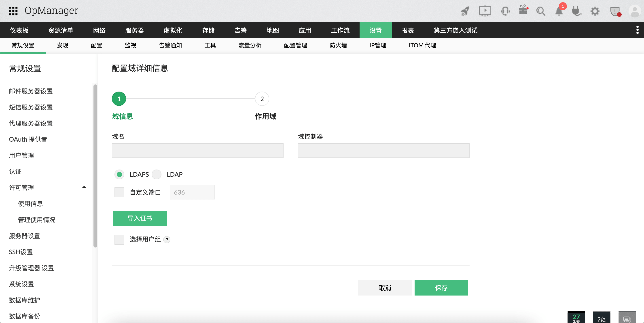The height and width of the screenshot is (323, 644).
Task: Click the support headset icon
Action: pos(505,11)
